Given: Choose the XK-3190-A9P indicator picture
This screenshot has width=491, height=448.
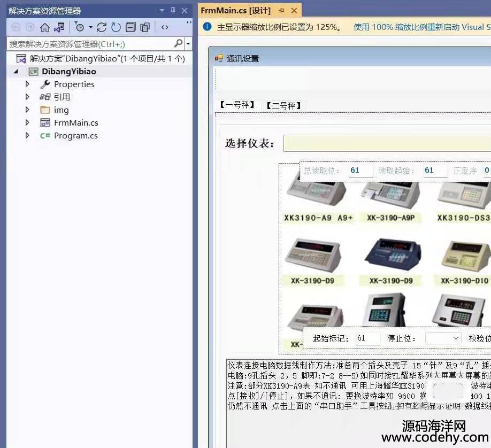Looking at the screenshot, I should 390,195.
